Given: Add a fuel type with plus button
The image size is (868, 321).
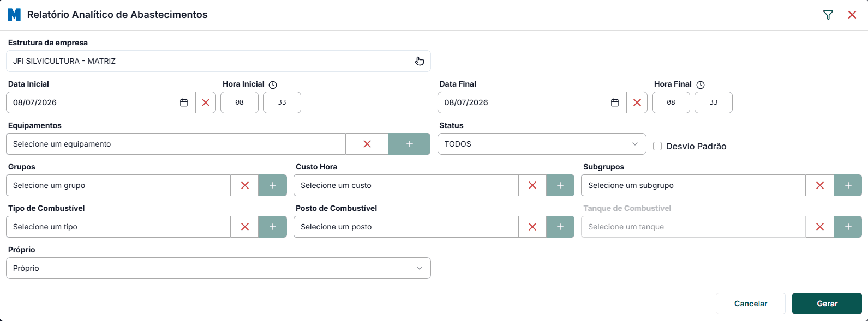Looking at the screenshot, I should point(273,227).
